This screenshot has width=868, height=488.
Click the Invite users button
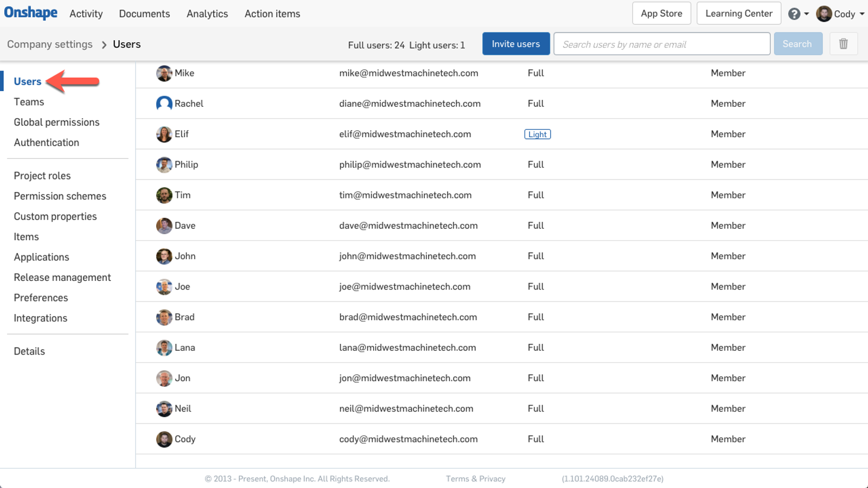click(515, 43)
